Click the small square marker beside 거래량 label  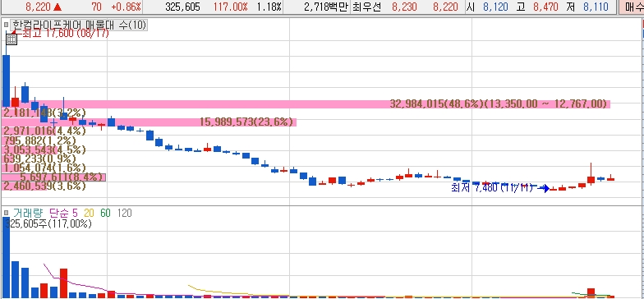point(6,213)
